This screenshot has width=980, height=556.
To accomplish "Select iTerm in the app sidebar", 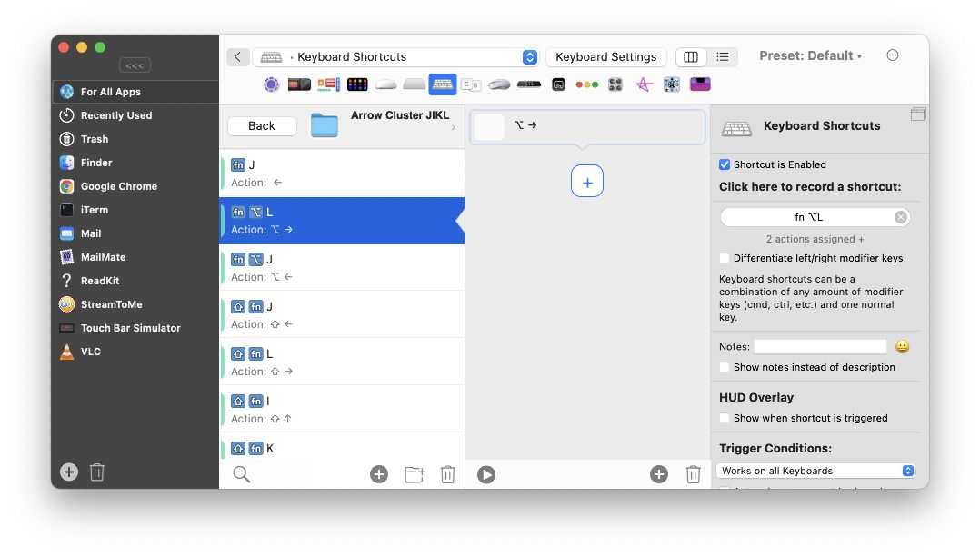I will 96,210.
